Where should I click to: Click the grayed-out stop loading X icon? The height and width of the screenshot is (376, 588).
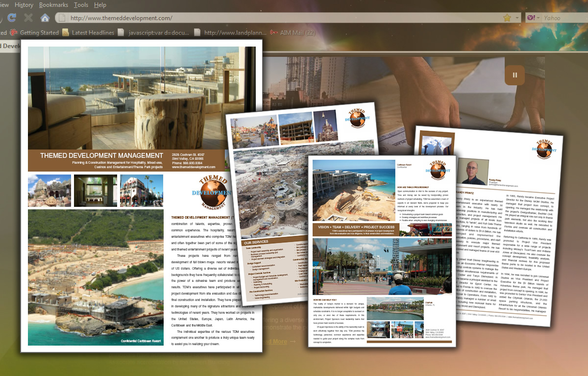pos(28,18)
